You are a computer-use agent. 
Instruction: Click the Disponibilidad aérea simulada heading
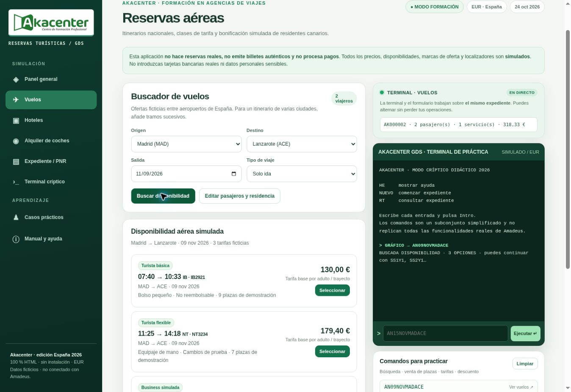click(x=177, y=232)
